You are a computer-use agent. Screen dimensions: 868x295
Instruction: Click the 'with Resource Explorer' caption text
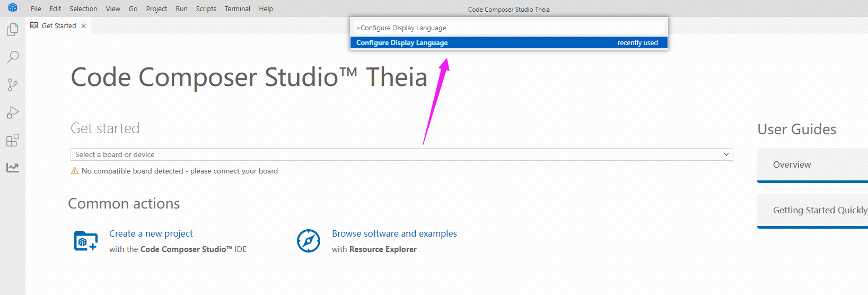click(374, 249)
